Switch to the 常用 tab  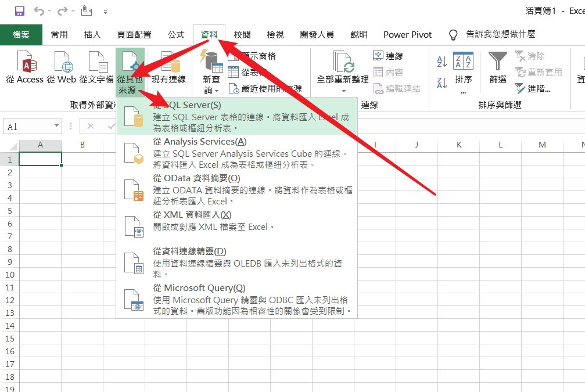point(59,35)
